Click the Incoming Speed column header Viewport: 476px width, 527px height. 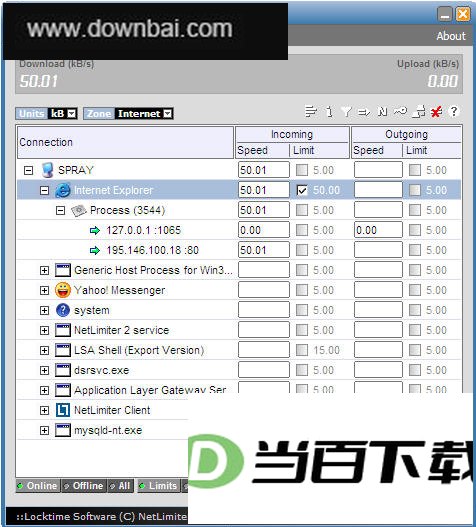[x=263, y=150]
